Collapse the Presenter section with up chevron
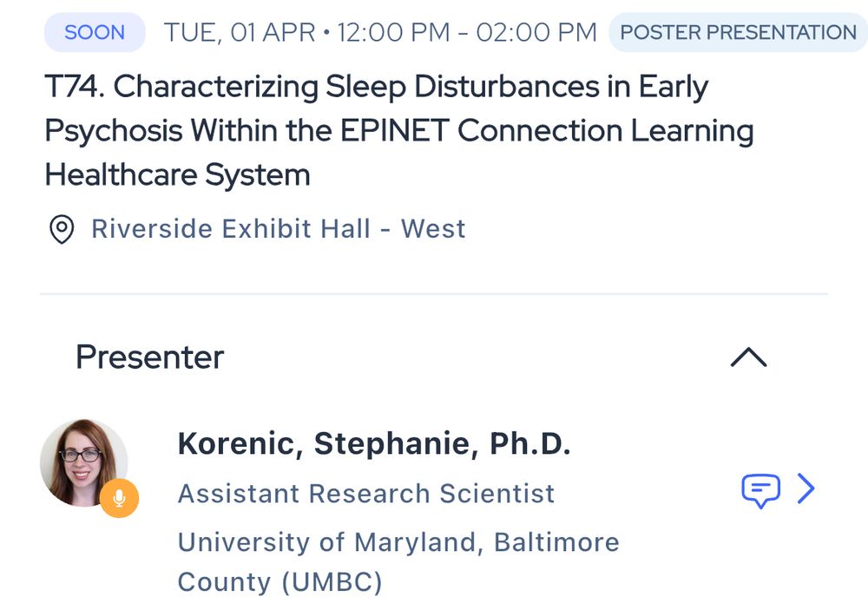Viewport: 868px width, 616px height. pyautogui.click(x=748, y=357)
